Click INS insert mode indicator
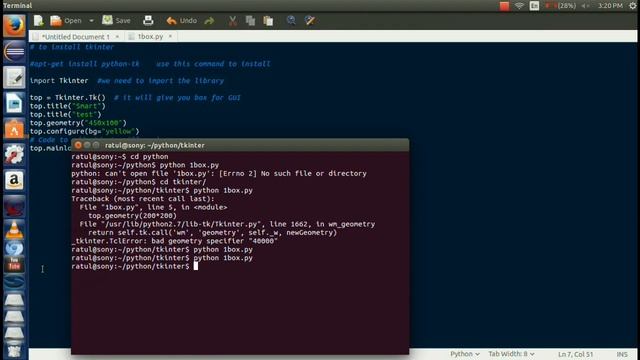 coord(622,354)
